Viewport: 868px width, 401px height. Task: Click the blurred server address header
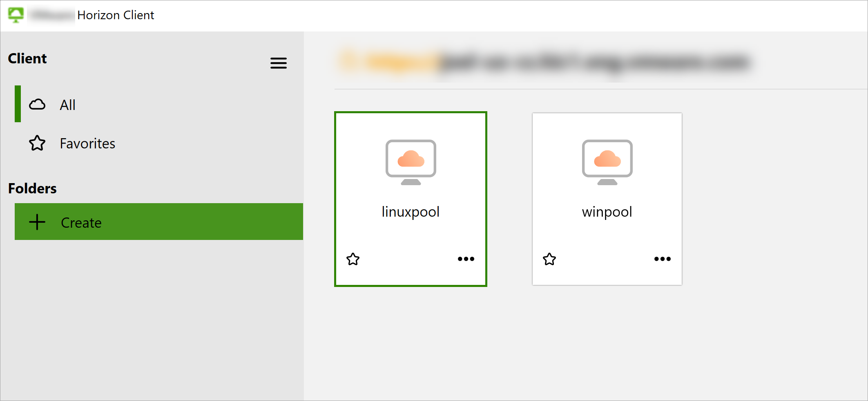click(x=545, y=62)
